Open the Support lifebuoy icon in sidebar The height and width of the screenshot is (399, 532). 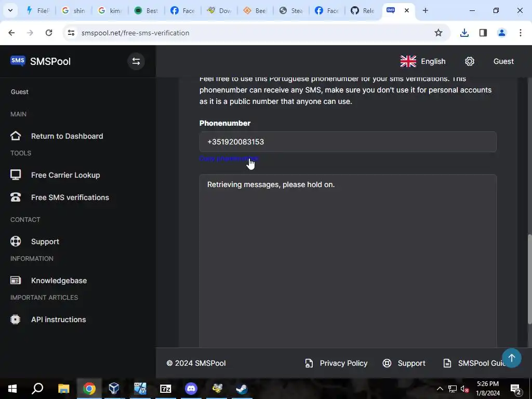coord(16,241)
